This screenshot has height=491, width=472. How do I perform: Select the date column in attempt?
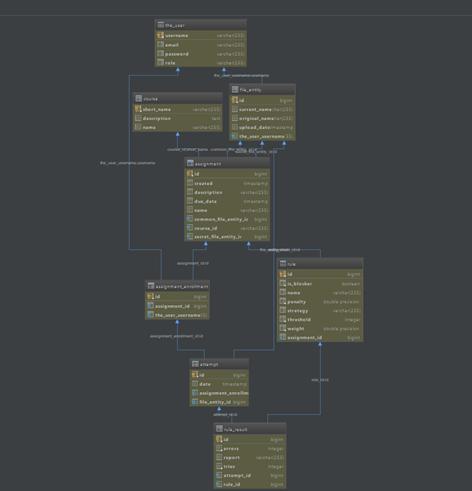(x=219, y=384)
